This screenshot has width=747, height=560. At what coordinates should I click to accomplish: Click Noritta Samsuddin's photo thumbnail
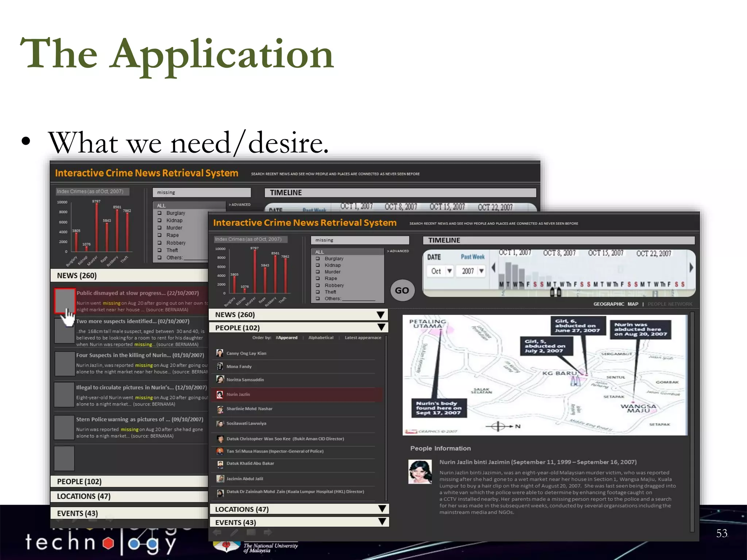pyautogui.click(x=220, y=379)
